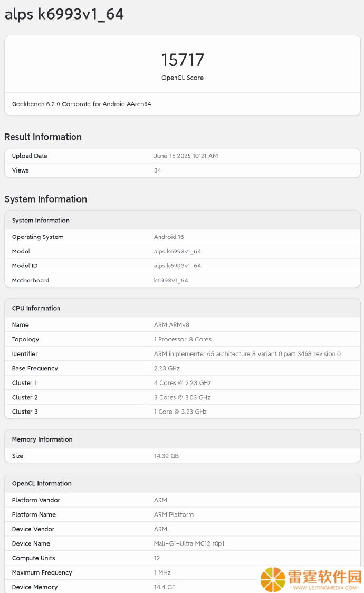Click the Platform Name value ARM Platform
Viewport: 364px width, 593px height.
pyautogui.click(x=174, y=515)
